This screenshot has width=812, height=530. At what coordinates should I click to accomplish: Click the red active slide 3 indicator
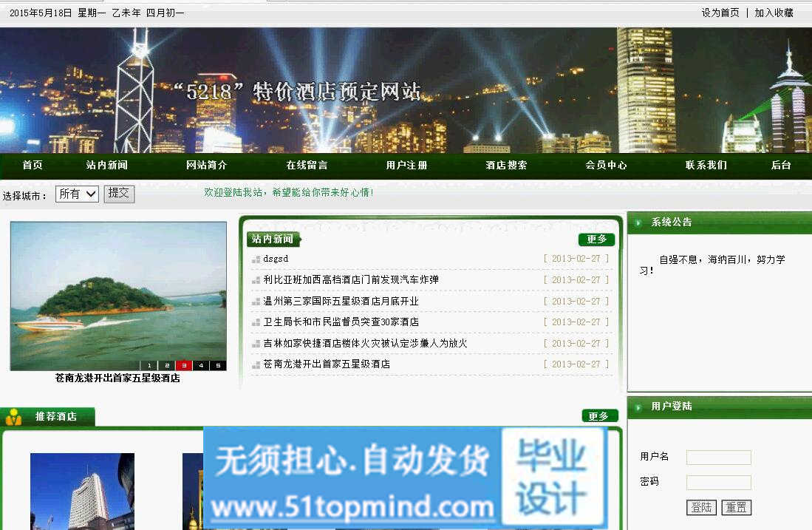(184, 365)
